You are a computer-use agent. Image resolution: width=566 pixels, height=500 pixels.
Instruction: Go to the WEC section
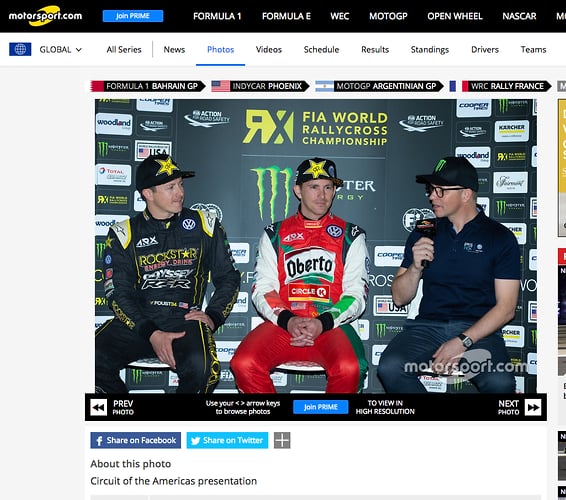[x=340, y=16]
